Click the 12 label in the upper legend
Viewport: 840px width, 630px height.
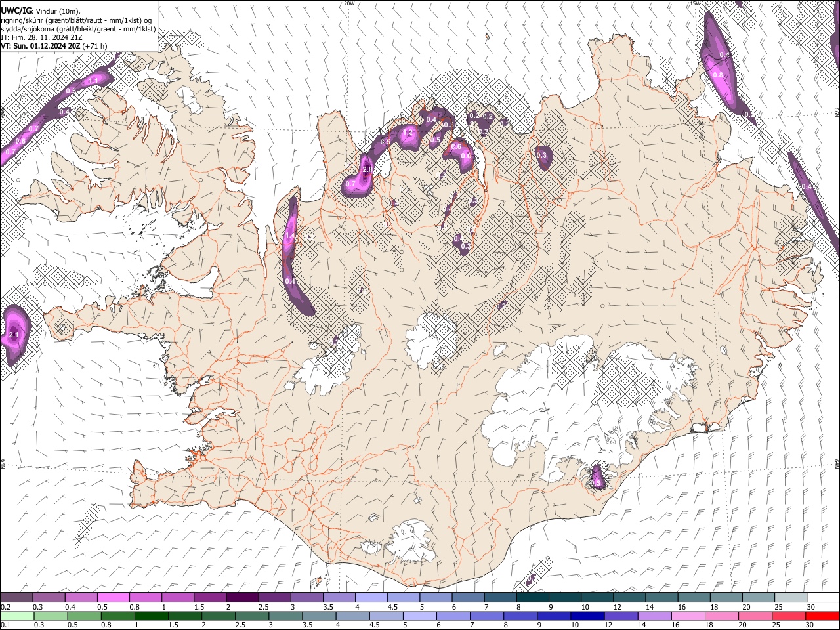click(x=618, y=607)
